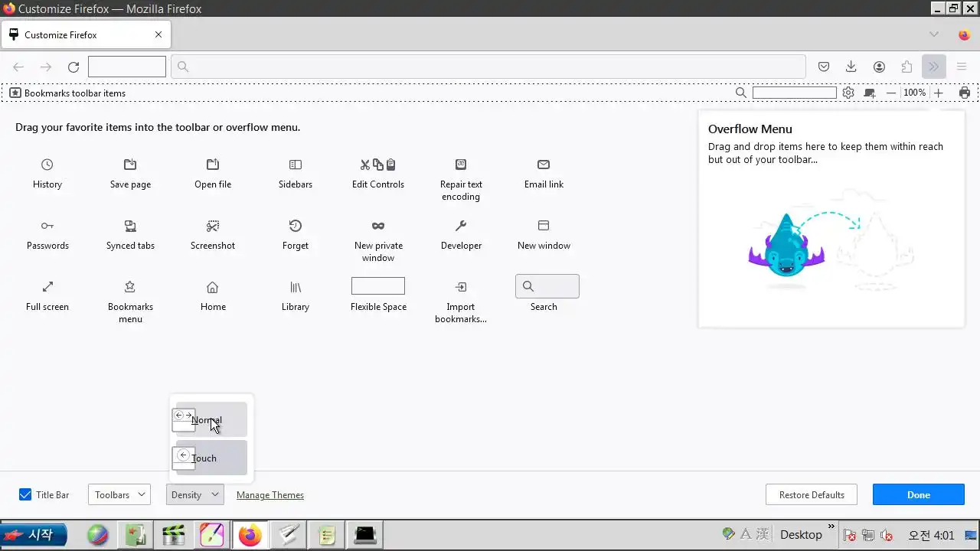Screen dimensions: 980x551
Task: Click the Home house icon
Action: (213, 287)
